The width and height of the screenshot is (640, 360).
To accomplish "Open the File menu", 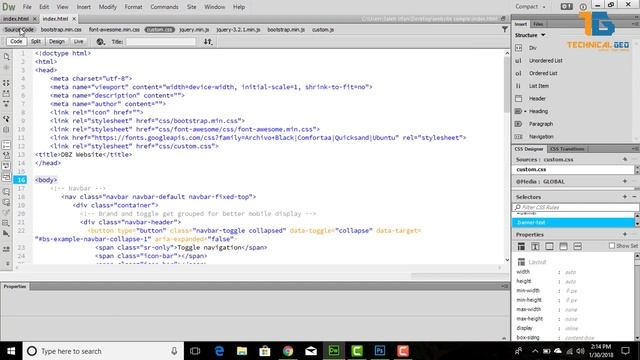I will (x=27, y=7).
